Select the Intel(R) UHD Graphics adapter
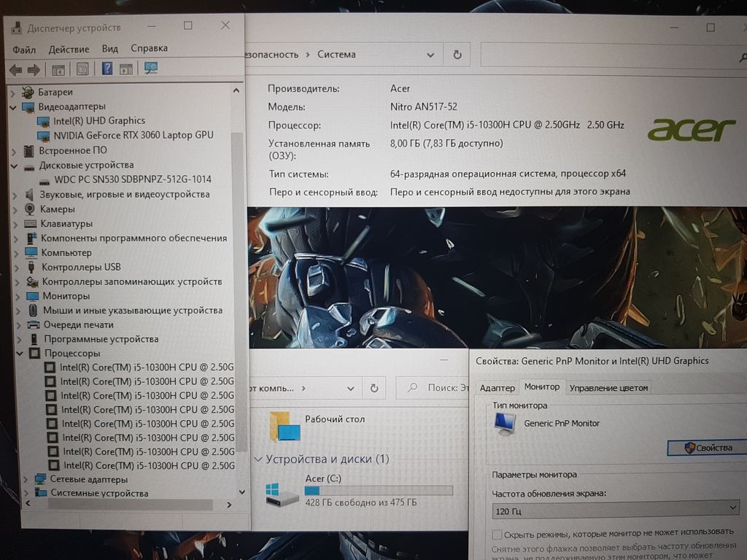 (98, 120)
